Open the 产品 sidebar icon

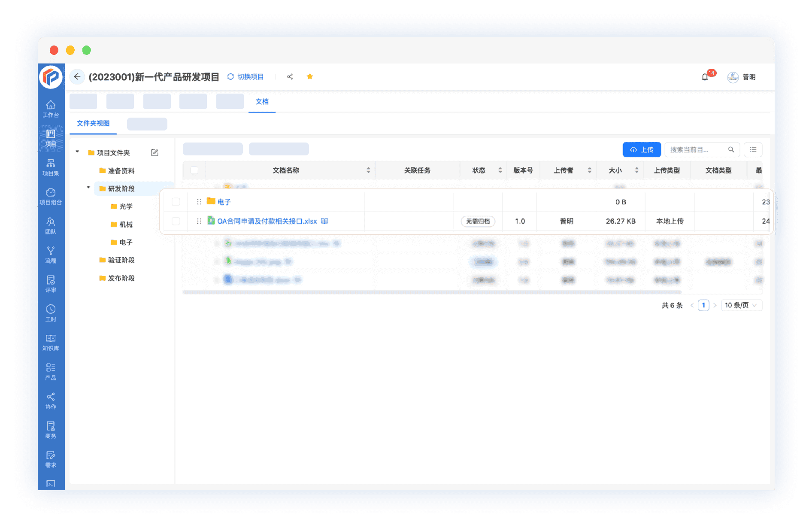[51, 372]
